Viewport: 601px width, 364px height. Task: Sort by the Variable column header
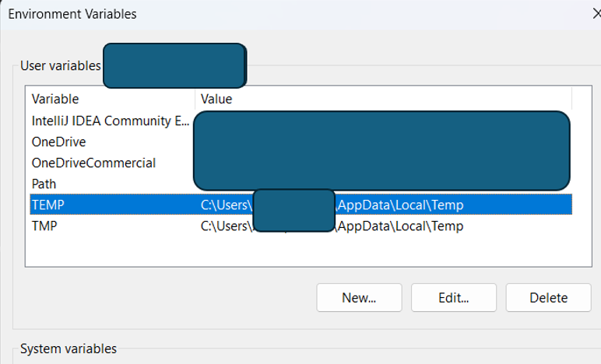(54, 99)
